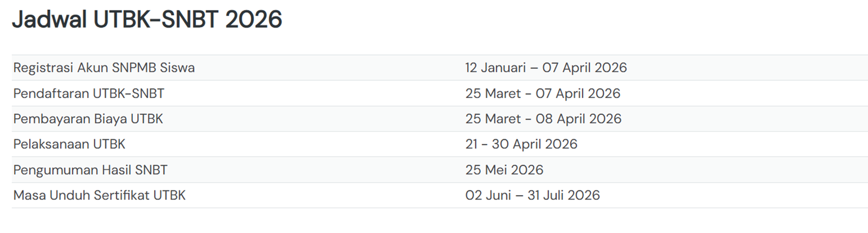
Task: Click the Pelaksanaan UTBK row label
Action: [x=69, y=144]
